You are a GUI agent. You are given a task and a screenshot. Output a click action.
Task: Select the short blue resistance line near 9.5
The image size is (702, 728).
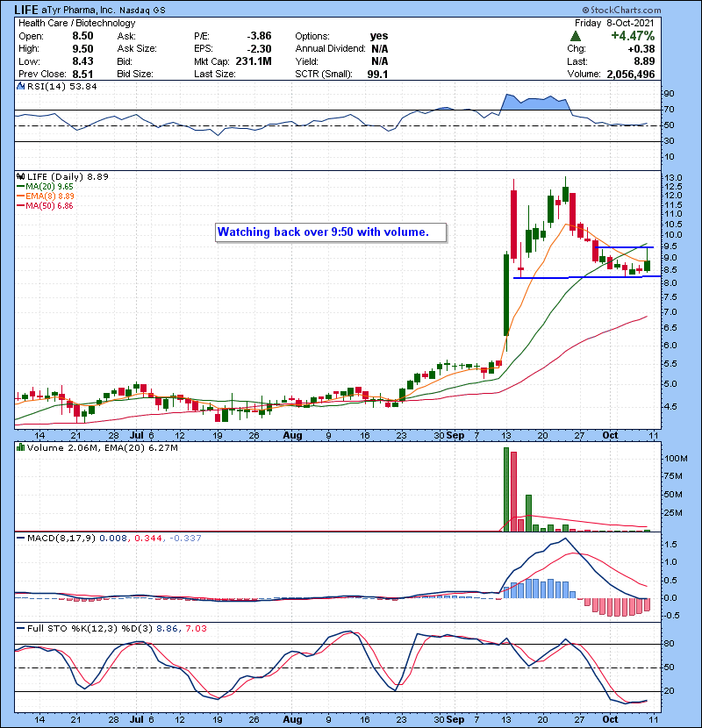[x=625, y=247]
